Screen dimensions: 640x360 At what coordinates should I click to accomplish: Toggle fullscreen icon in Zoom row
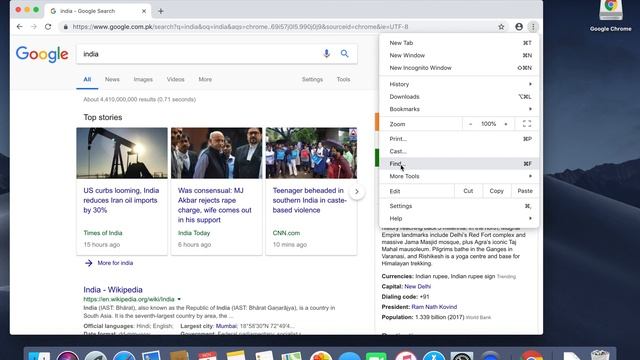coord(527,124)
